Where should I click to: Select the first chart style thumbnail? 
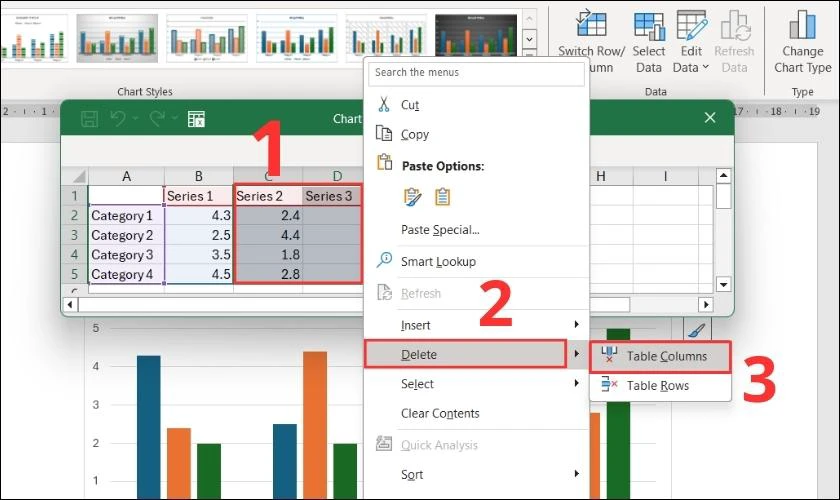34,38
